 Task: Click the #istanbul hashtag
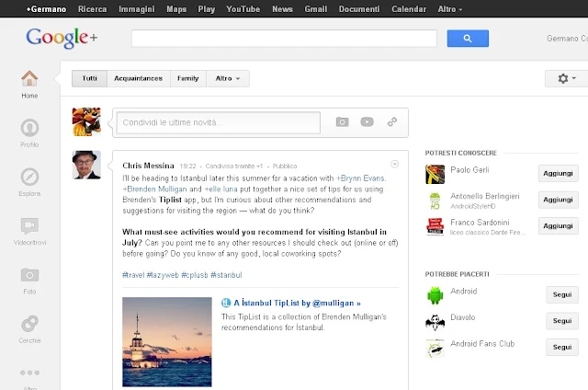226,275
